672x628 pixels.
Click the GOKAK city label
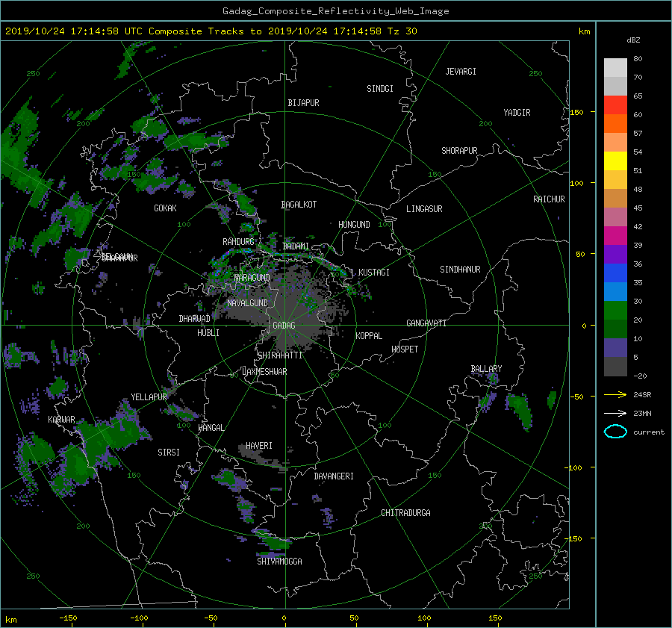pos(166,208)
